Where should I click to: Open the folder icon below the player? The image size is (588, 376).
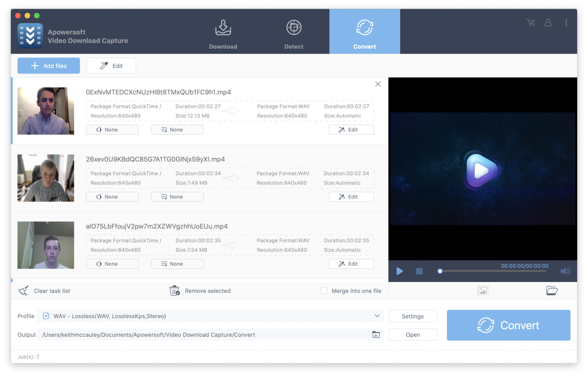[x=552, y=291]
